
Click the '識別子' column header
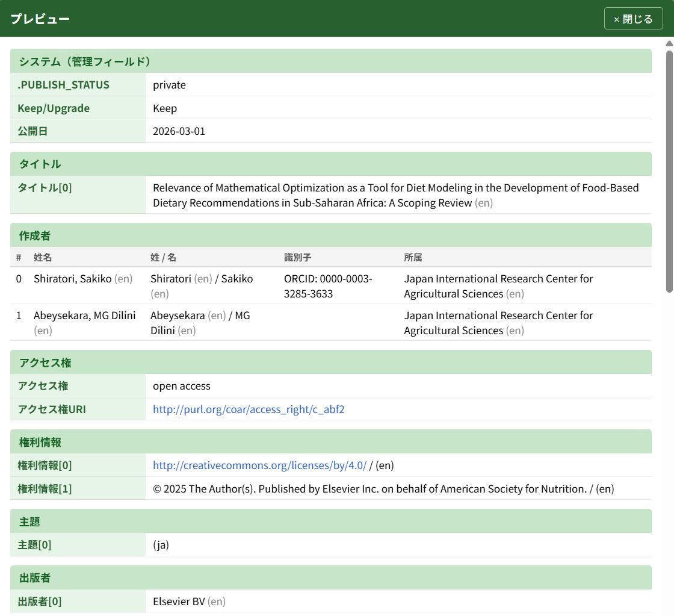pos(298,257)
